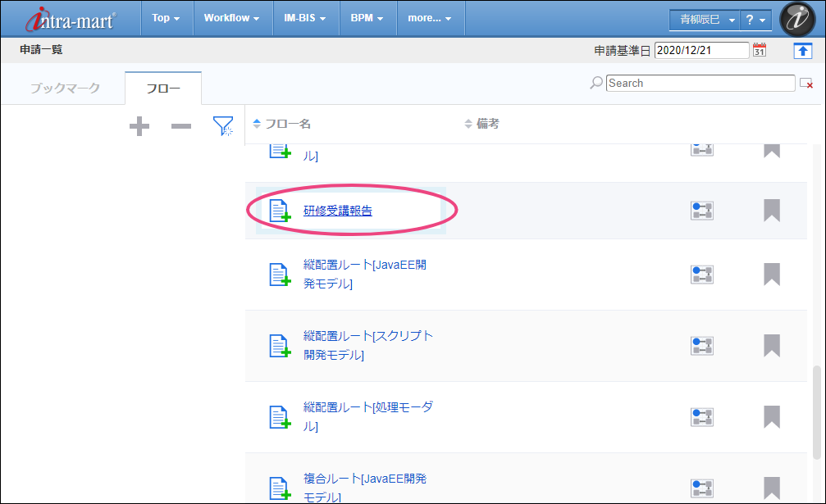The height and width of the screenshot is (504, 826).
Task: Switch to the ブックマーク tab
Action: click(65, 89)
